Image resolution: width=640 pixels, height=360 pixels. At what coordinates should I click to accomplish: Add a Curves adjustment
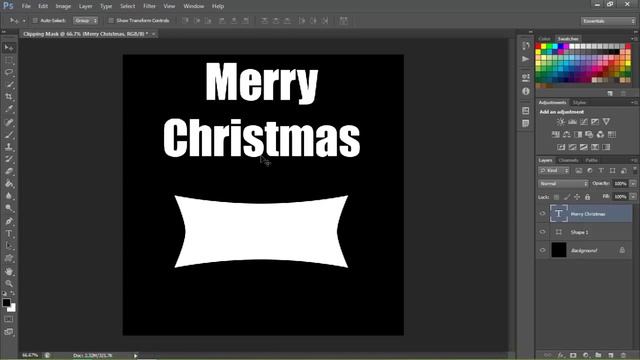click(x=584, y=122)
